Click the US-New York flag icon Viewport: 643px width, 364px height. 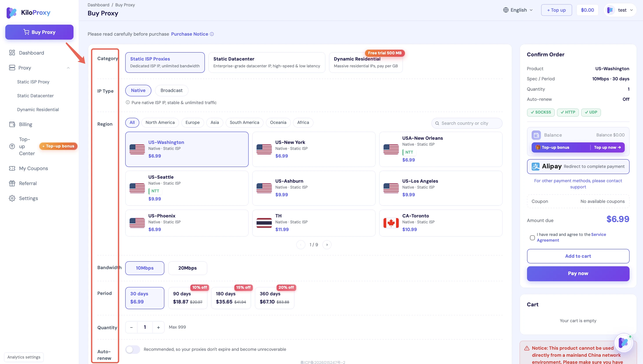tap(264, 149)
